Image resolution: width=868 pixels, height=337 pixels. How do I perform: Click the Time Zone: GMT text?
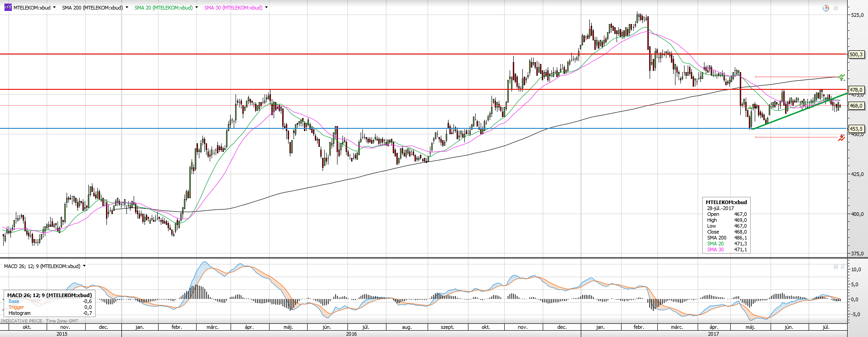pos(62,321)
